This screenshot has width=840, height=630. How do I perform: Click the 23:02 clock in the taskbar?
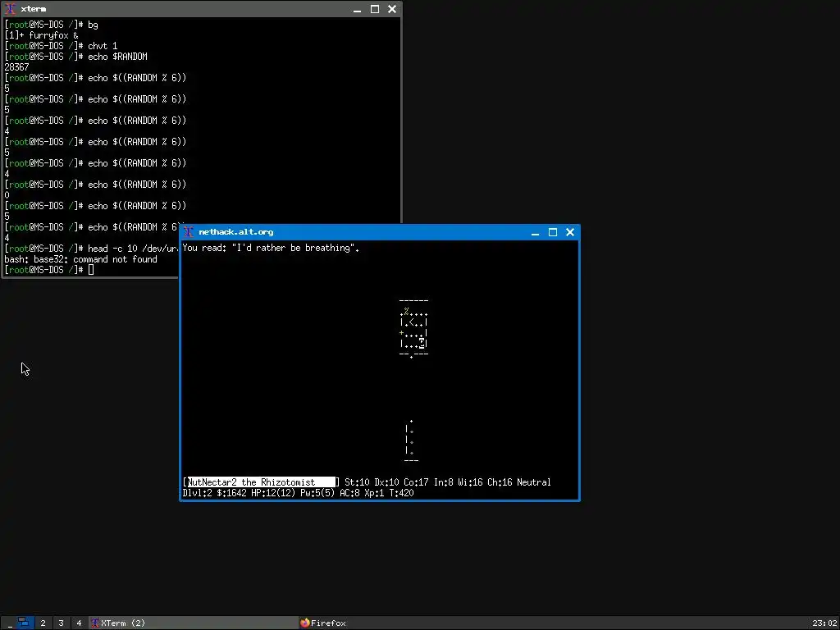click(x=824, y=623)
